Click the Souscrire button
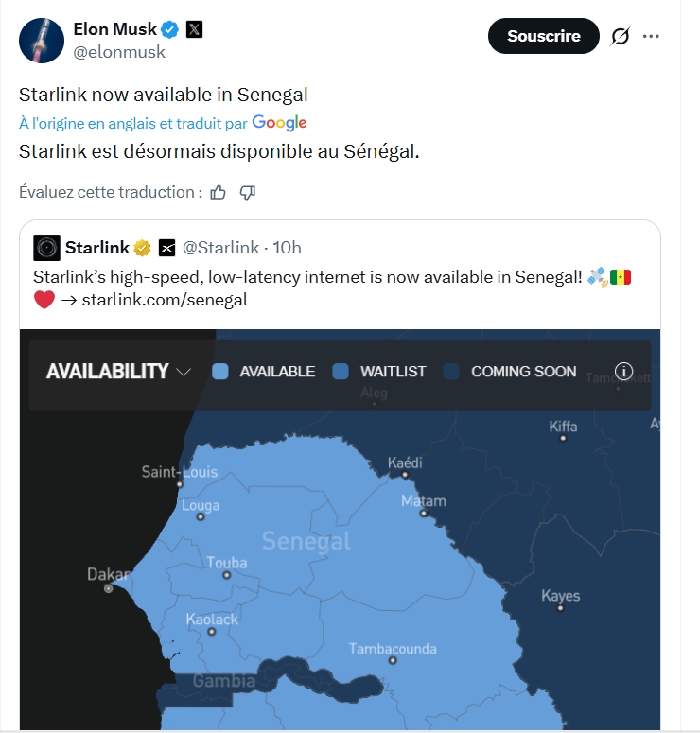This screenshot has height=733, width=700. click(x=543, y=36)
